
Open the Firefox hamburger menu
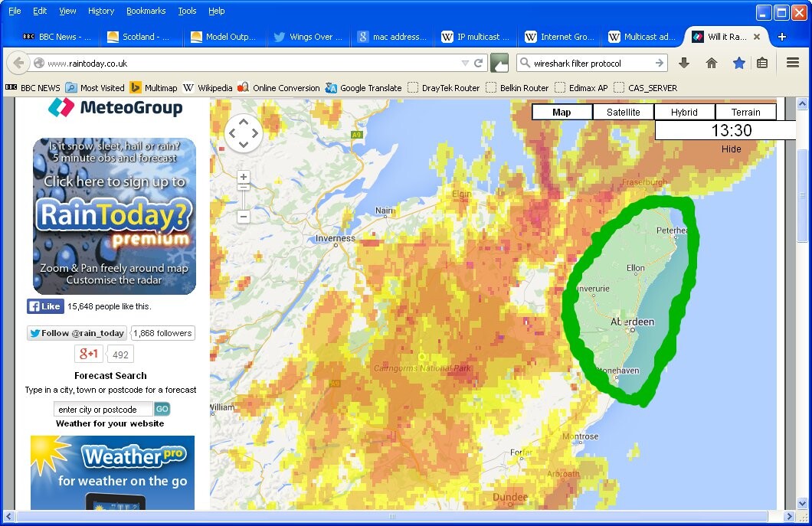[x=792, y=63]
